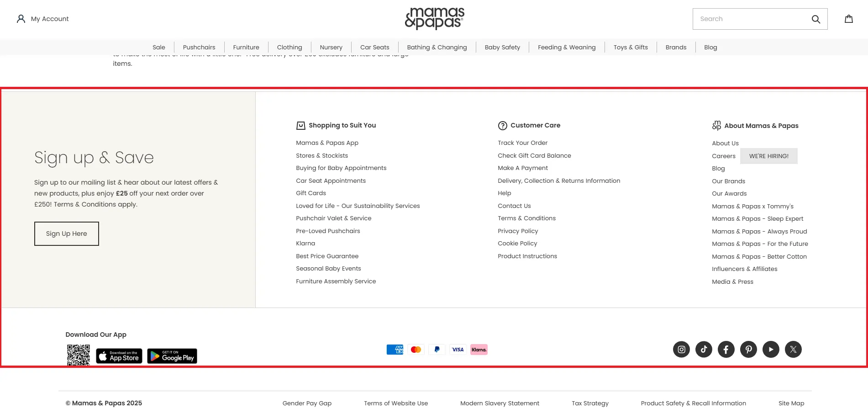Click the Shopping to Suit You bag icon

(x=300, y=126)
